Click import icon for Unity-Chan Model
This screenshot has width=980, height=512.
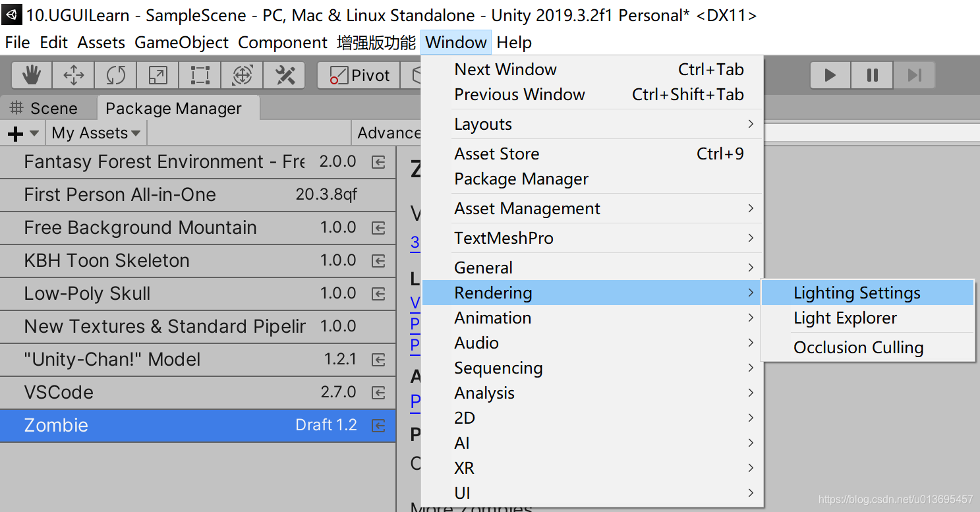378,360
